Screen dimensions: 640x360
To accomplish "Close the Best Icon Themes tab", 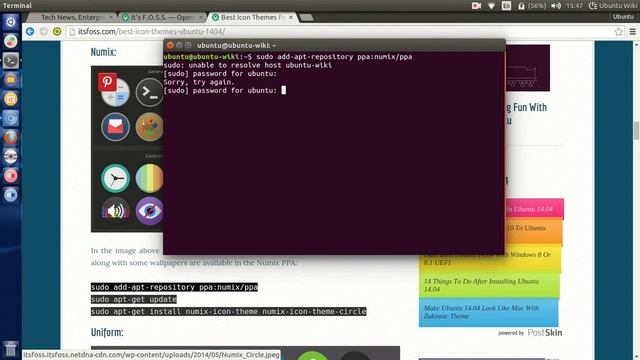I will 291,18.
